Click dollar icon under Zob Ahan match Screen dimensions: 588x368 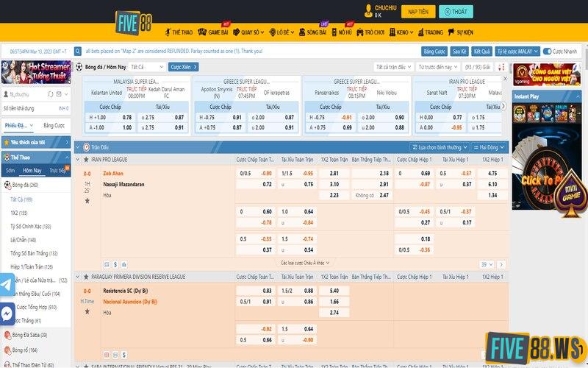click(115, 264)
